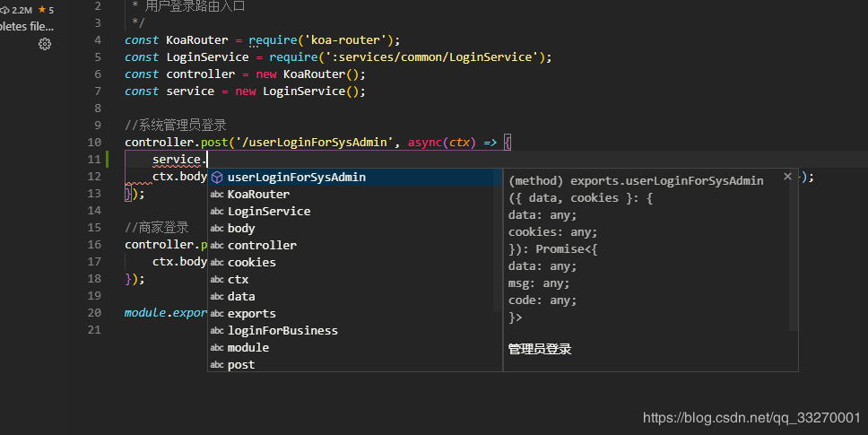This screenshot has width=868, height=435.
Task: Select the userLoginForSysAdmin suggestion
Action: tap(355, 177)
